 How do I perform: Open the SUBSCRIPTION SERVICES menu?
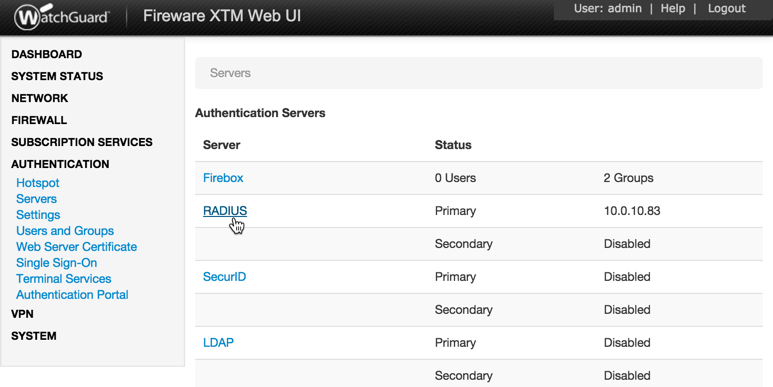82,142
